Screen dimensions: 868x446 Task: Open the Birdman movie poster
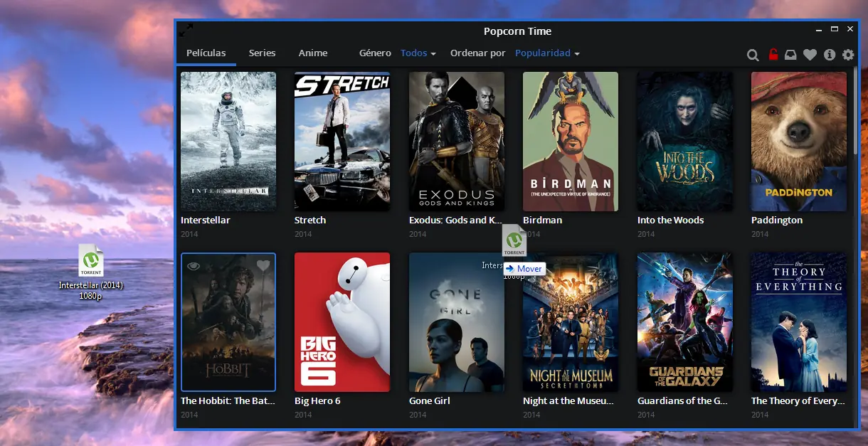tap(571, 141)
